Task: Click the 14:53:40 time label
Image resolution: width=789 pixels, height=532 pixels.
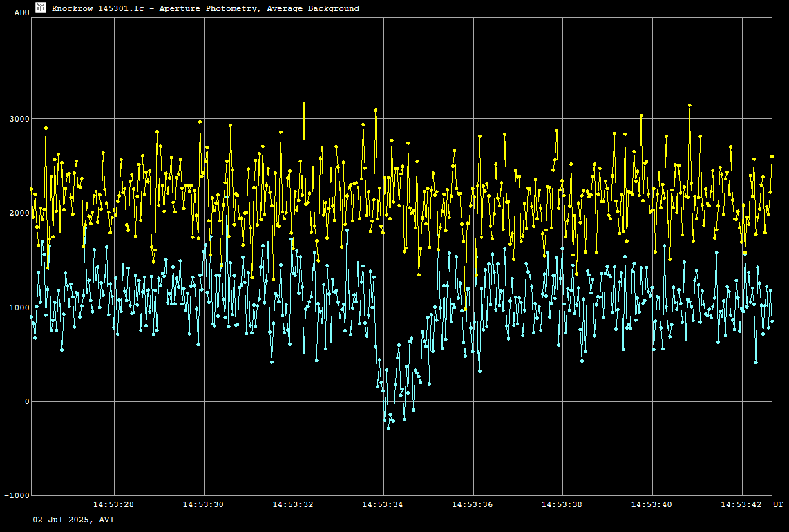Action: point(652,504)
